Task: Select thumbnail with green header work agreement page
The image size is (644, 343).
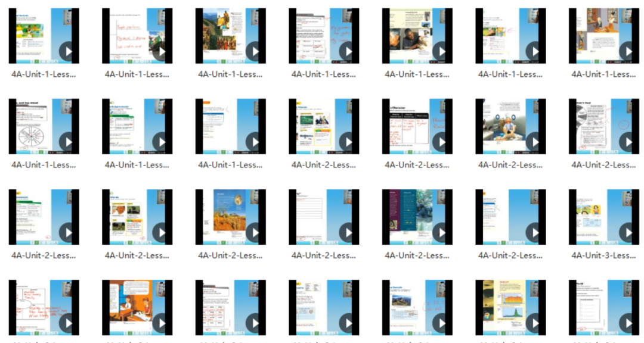Action: [137, 126]
